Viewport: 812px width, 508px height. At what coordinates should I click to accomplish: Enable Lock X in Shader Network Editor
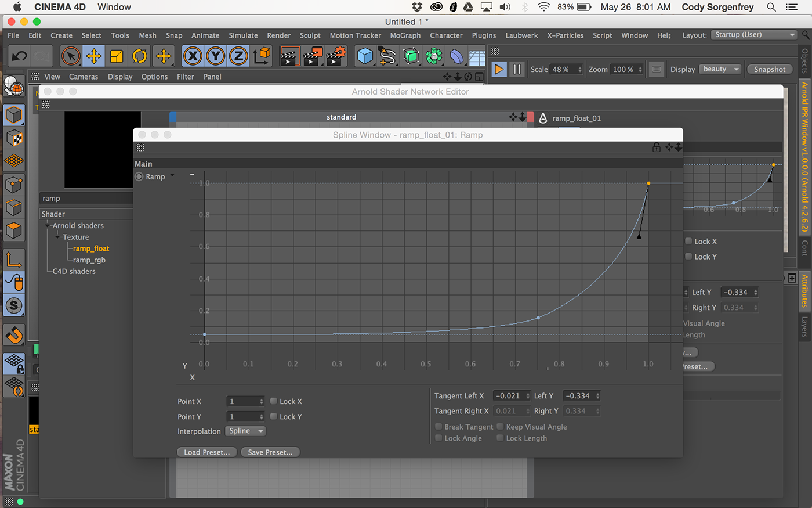tap(688, 241)
